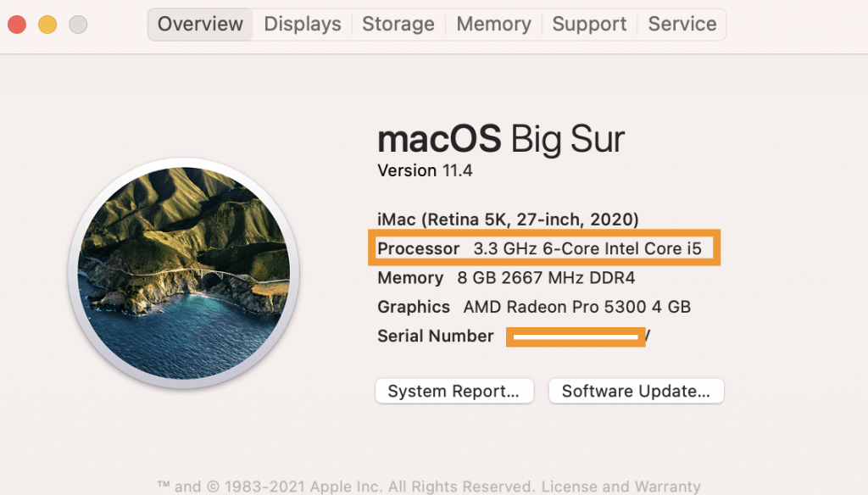Open the Storage tab
The width and height of the screenshot is (868, 495).
point(398,24)
